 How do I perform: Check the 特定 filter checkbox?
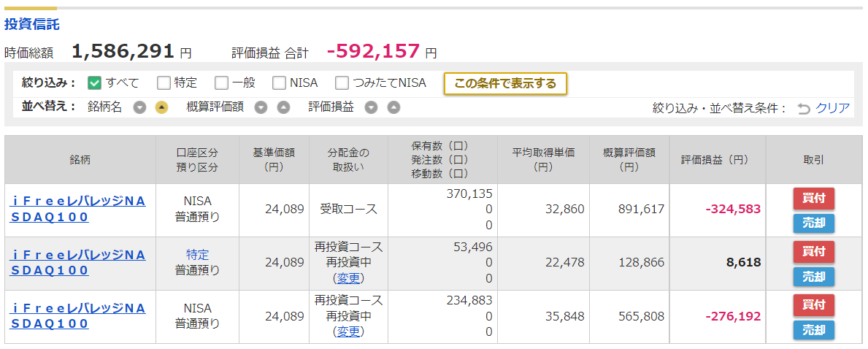[164, 83]
